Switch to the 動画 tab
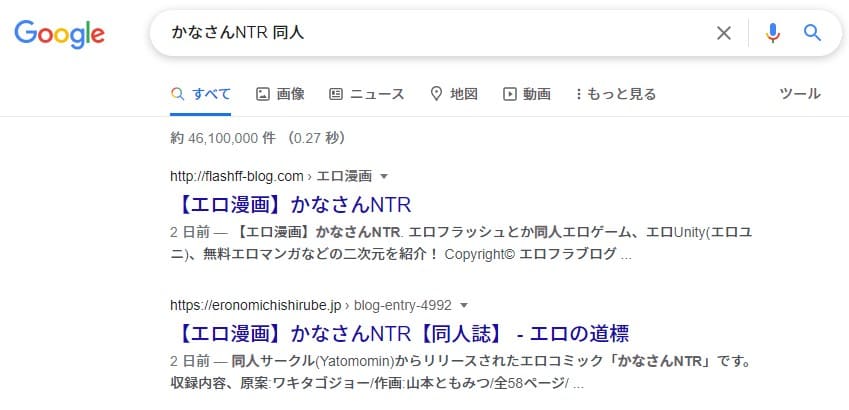 click(527, 94)
